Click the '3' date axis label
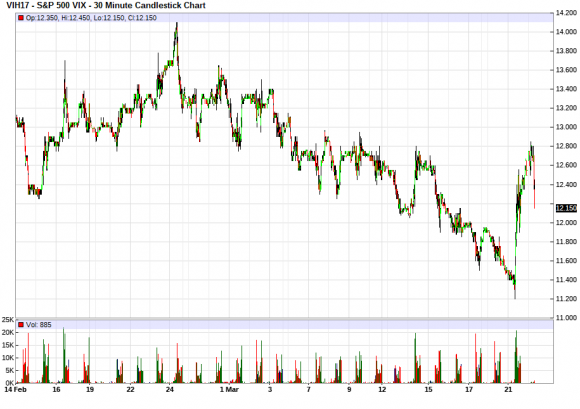The height and width of the screenshot is (409, 580). [270, 390]
